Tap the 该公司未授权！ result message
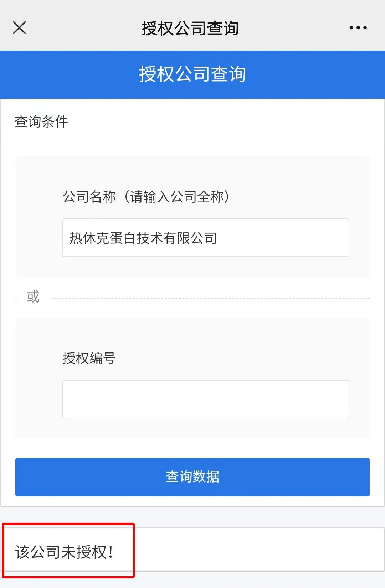This screenshot has width=385, height=588. pos(64,552)
